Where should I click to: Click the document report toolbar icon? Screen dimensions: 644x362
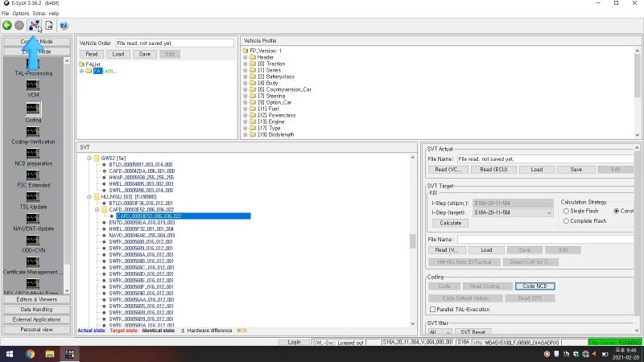(x=49, y=26)
